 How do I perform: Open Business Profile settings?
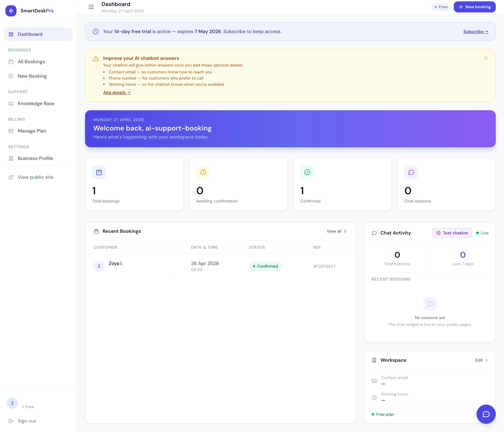click(x=35, y=158)
